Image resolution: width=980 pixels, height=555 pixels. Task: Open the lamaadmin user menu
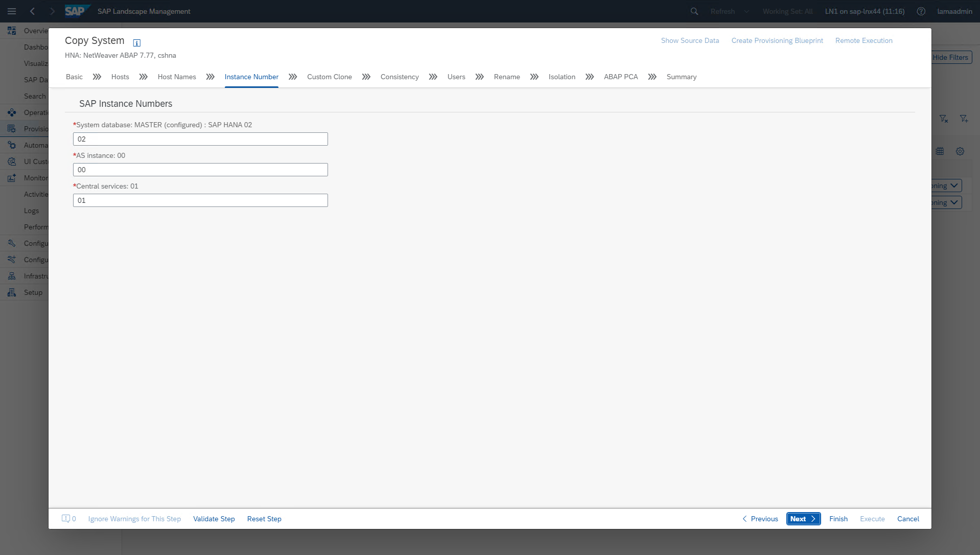(x=954, y=11)
